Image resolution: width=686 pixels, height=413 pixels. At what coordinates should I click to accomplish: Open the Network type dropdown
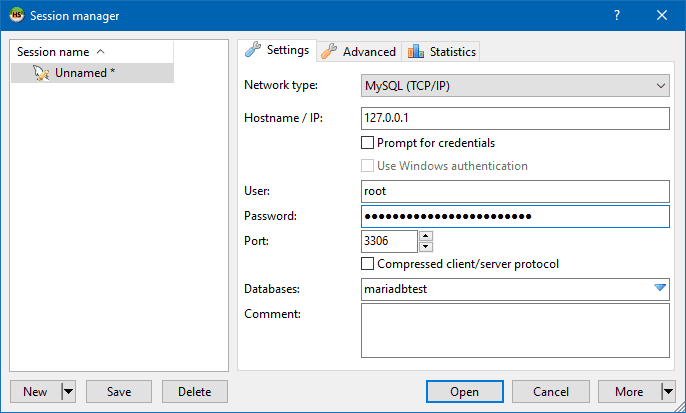[x=661, y=86]
